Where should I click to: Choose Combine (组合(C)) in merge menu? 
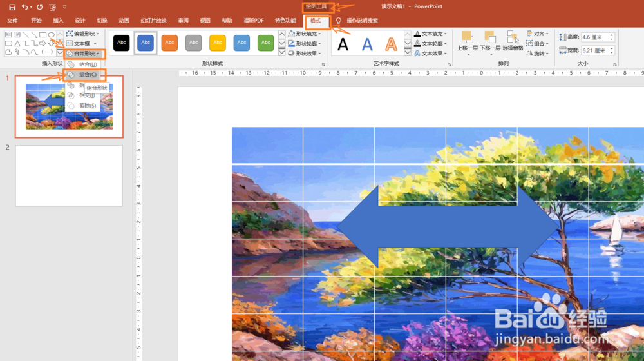tap(83, 75)
